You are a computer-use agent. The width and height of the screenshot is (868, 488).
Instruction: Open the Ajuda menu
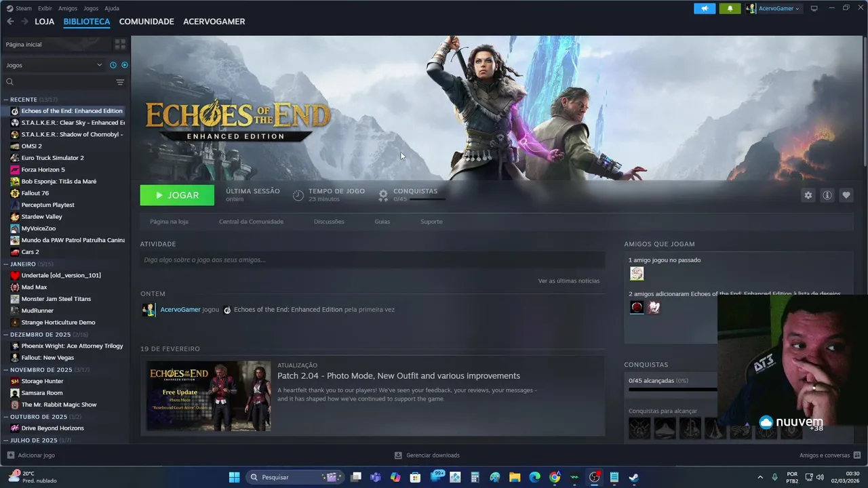(x=112, y=8)
